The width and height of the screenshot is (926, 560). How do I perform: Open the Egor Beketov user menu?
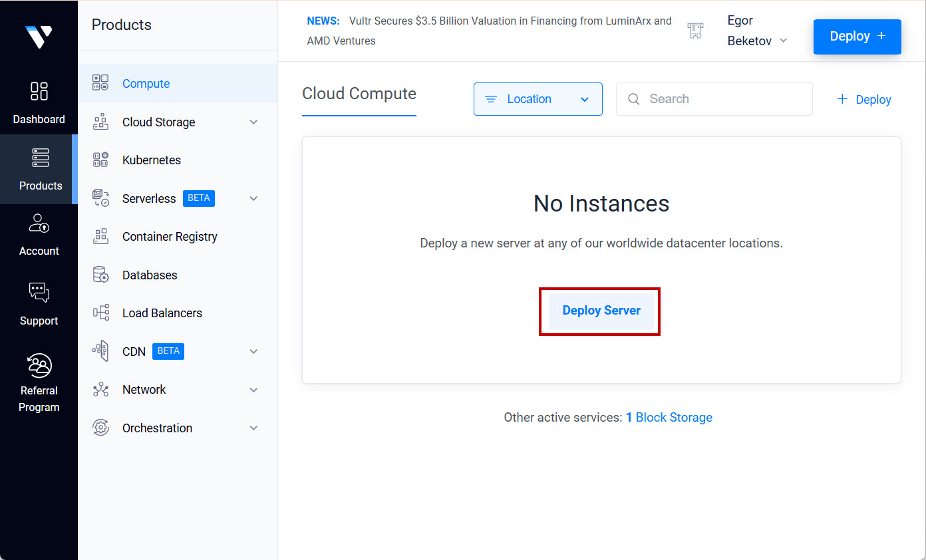[x=757, y=31]
